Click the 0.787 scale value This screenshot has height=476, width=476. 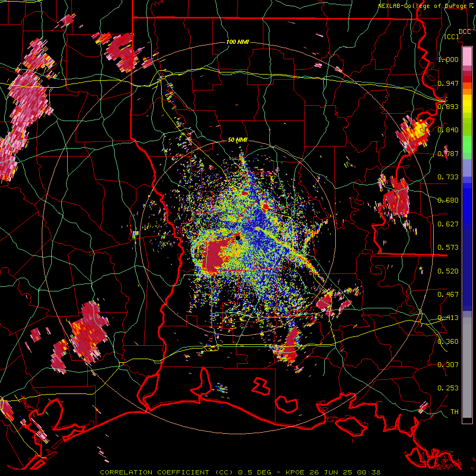tap(448, 153)
